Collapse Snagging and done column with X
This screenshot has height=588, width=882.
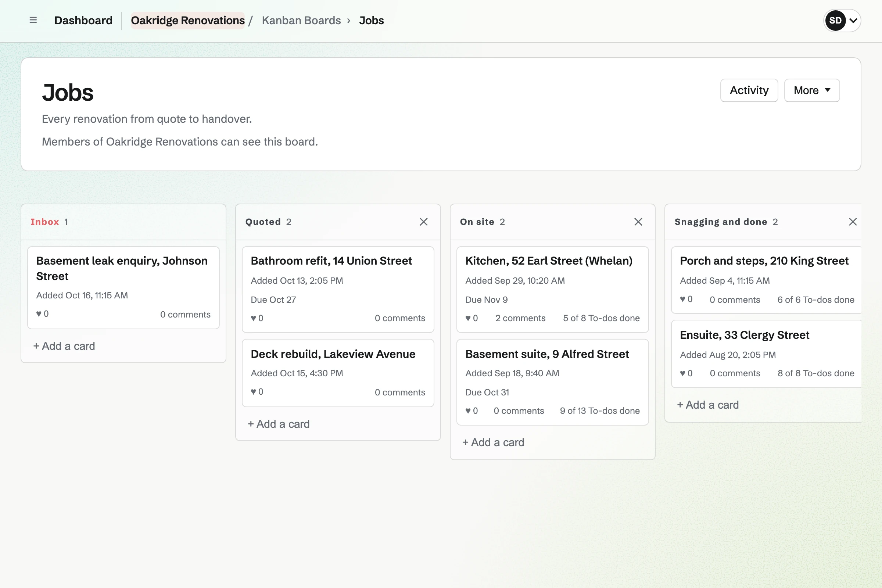852,222
